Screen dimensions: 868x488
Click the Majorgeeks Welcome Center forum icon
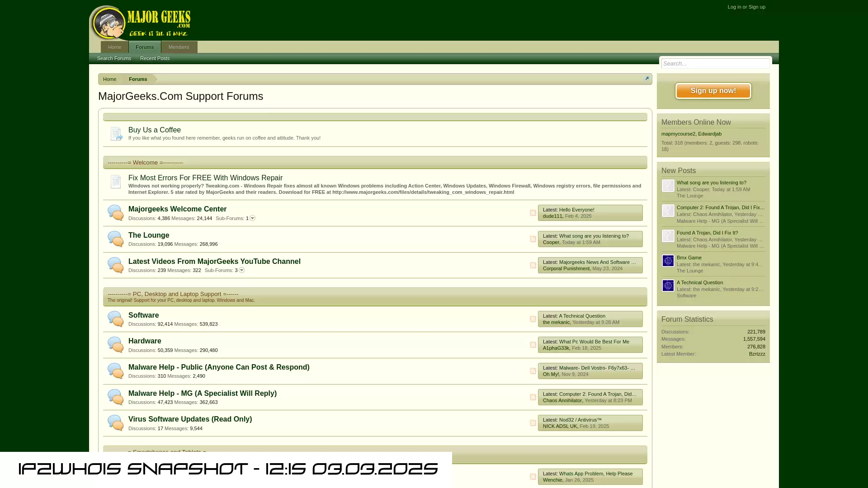(x=114, y=213)
